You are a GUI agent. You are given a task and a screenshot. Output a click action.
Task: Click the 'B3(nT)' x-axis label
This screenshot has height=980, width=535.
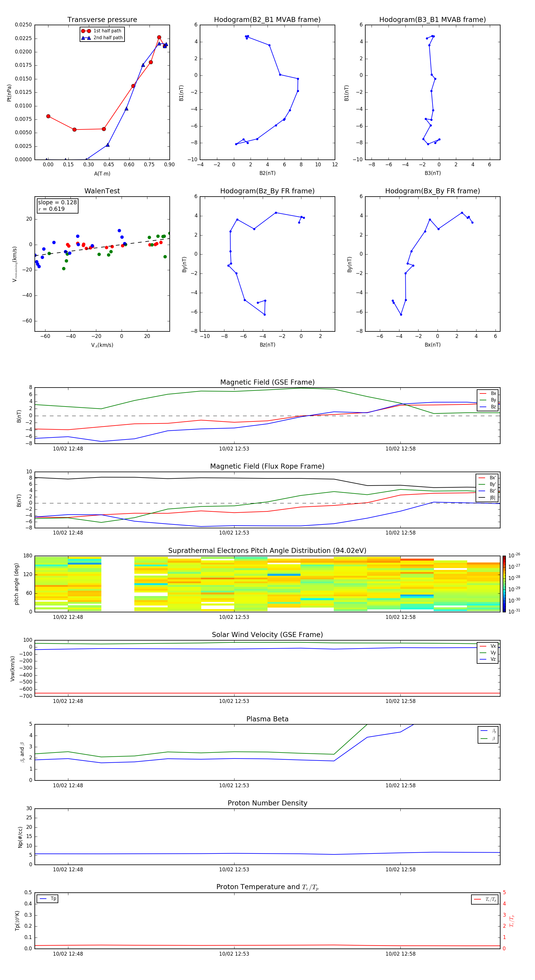[x=432, y=173]
